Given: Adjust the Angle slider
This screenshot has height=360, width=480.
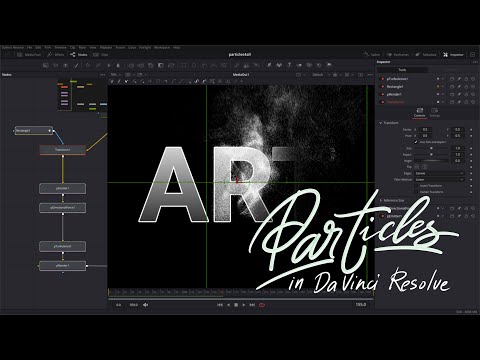Looking at the screenshot, I should [x=431, y=161].
